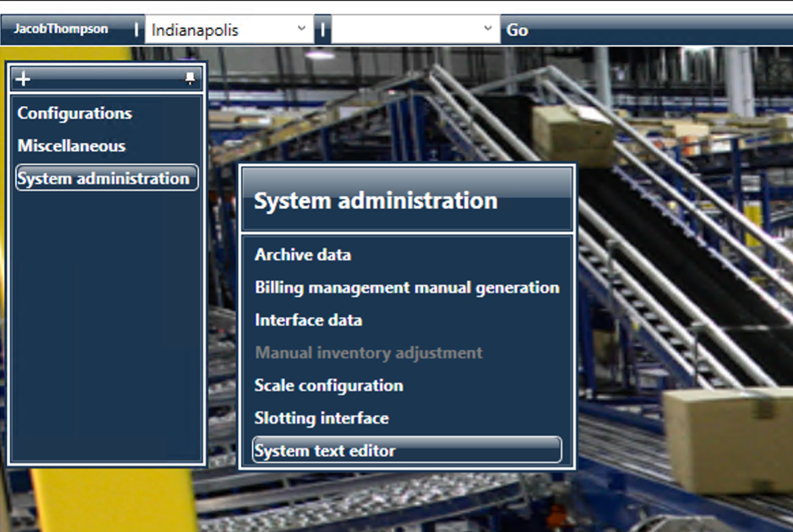793x532 pixels.
Task: Select the Configurations menu
Action: (x=75, y=113)
